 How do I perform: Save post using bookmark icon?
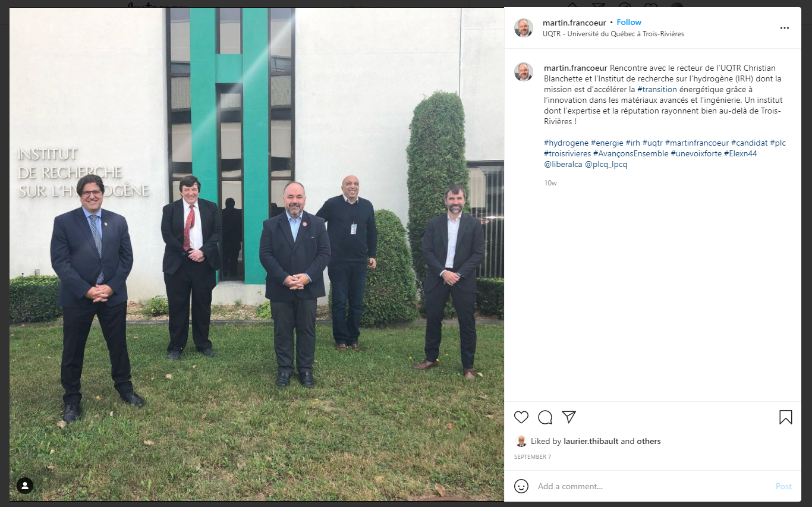coord(786,417)
